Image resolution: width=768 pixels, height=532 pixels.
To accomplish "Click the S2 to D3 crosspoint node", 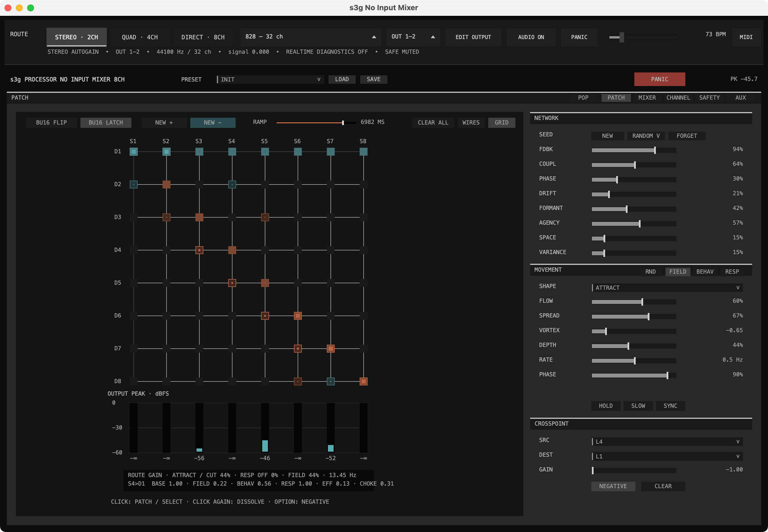I will pos(167,217).
